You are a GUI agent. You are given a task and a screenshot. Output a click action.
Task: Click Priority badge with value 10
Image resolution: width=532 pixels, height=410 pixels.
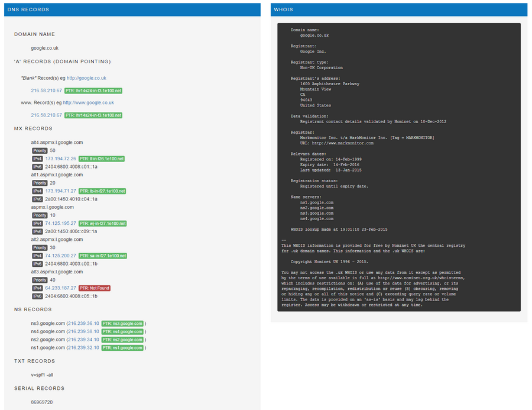click(x=40, y=215)
